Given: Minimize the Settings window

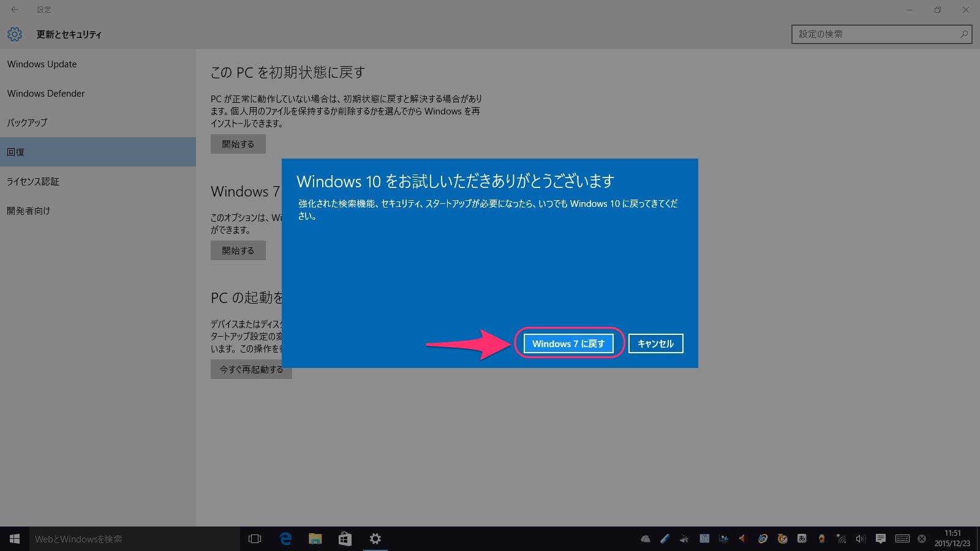Looking at the screenshot, I should [910, 10].
